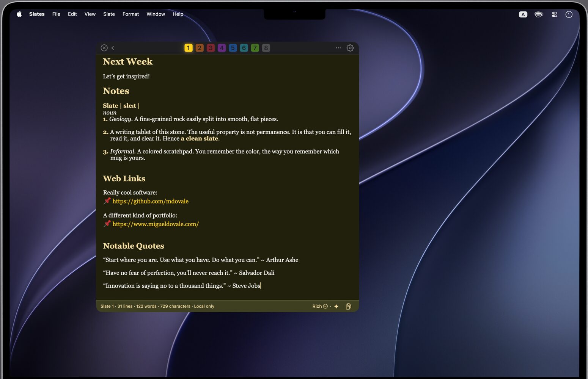This screenshot has width=588, height=379.
Task: Click '31 lines' in status bar
Action: point(125,306)
